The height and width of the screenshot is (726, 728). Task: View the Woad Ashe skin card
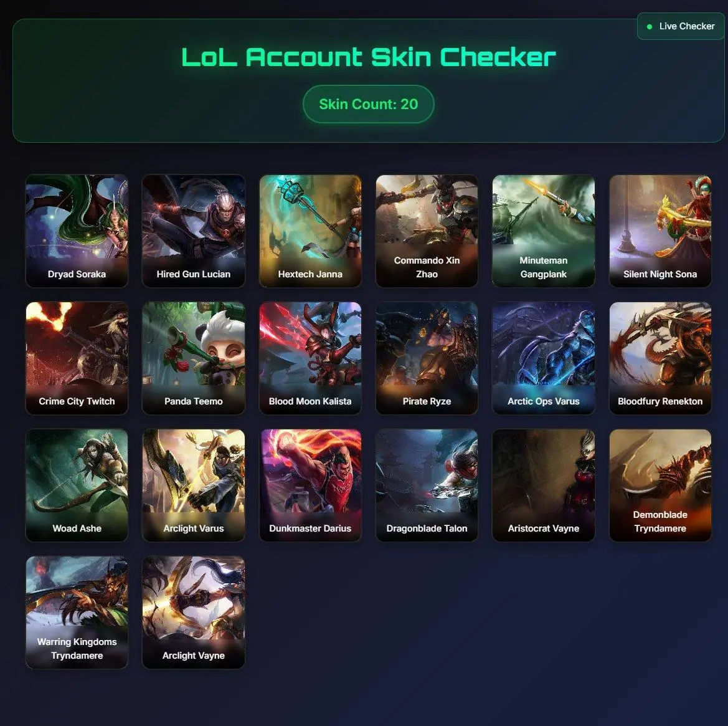77,485
